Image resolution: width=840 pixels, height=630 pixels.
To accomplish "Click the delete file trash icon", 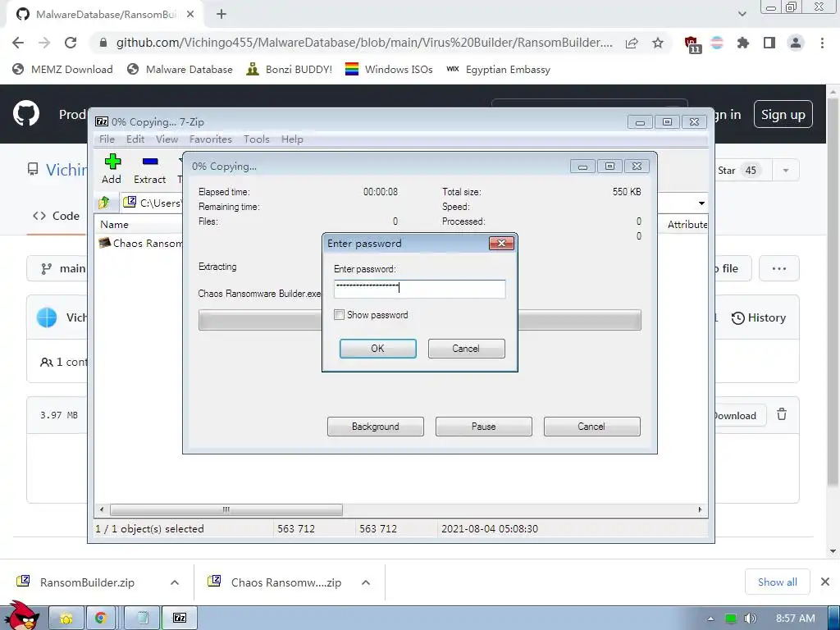I will 782,414.
